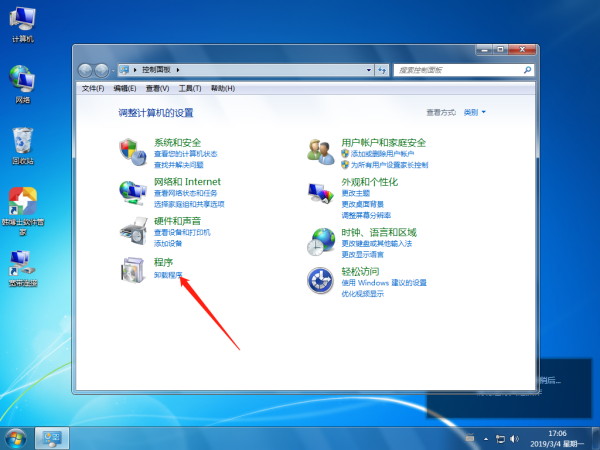The image size is (600, 450).
Task: Click 选择家庭组和共享选项 link
Action: (189, 204)
